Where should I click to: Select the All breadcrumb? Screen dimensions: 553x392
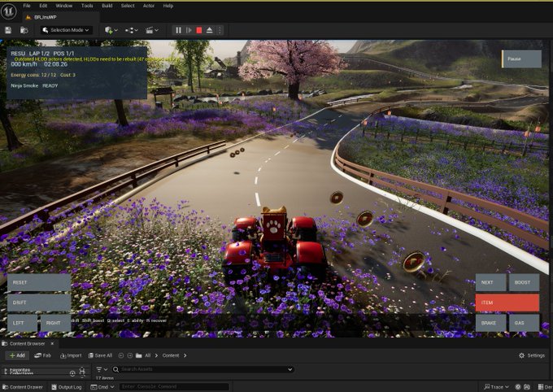[147, 355]
